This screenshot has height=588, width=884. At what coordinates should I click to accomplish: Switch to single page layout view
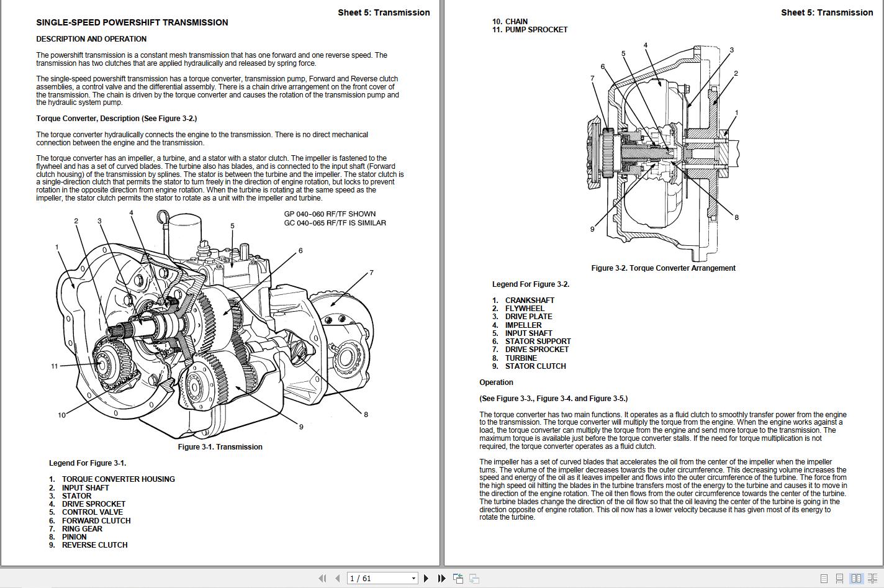pos(824,578)
